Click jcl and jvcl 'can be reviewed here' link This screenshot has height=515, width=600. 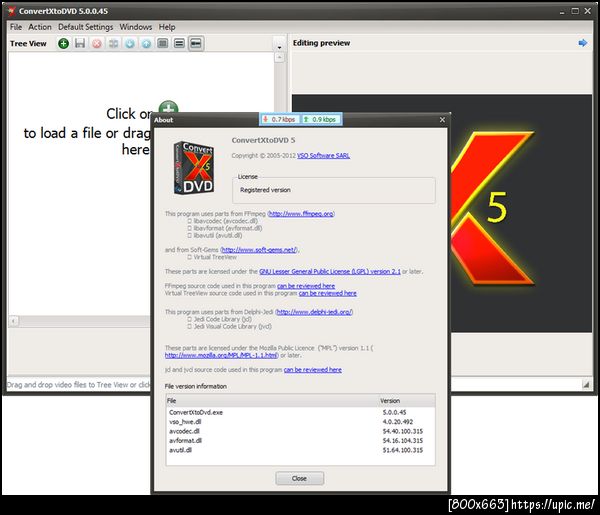[x=313, y=370]
